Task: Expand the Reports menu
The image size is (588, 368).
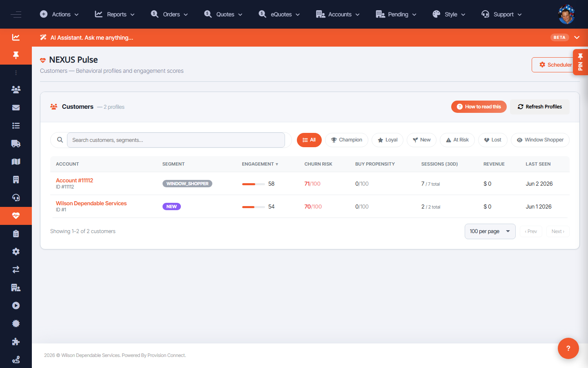Action: coord(115,14)
